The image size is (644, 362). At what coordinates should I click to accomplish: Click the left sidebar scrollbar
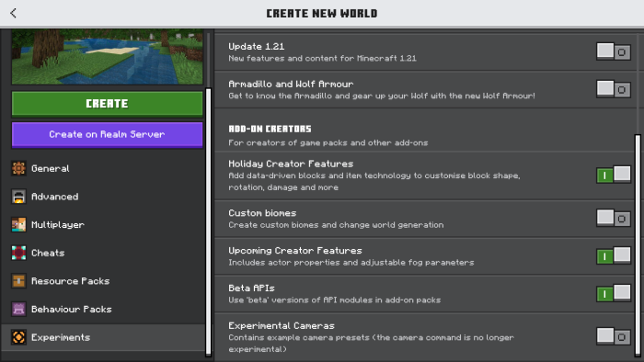(208, 221)
